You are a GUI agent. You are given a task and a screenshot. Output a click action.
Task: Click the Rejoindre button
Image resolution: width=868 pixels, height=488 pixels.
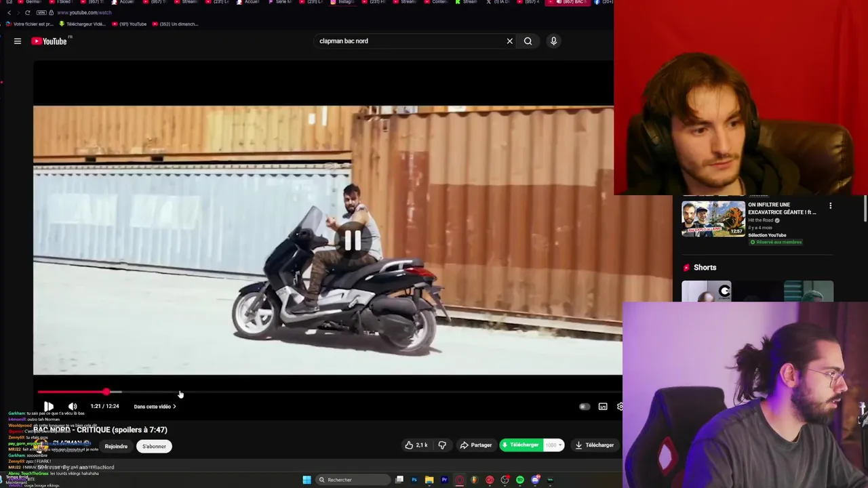point(116,447)
